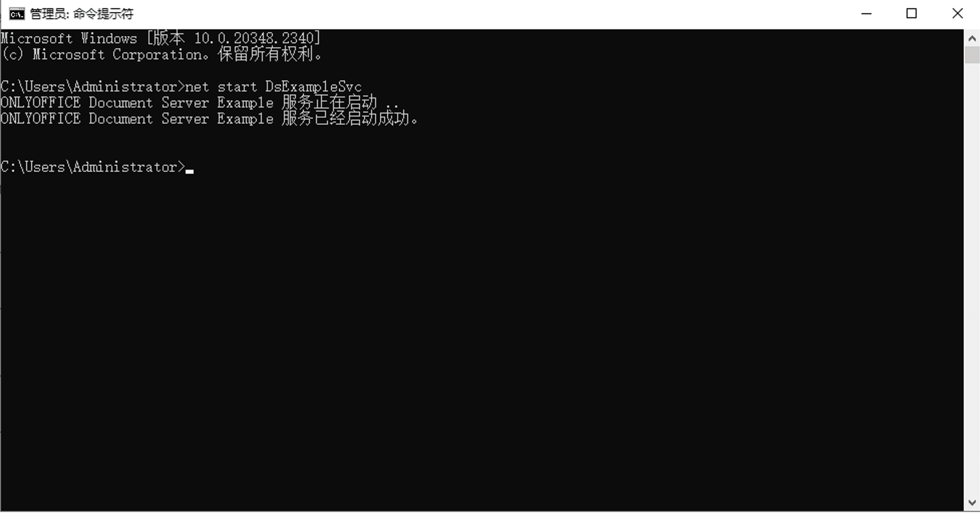Click the 服务正在启动 status line
The height and width of the screenshot is (514, 980).
200,103
